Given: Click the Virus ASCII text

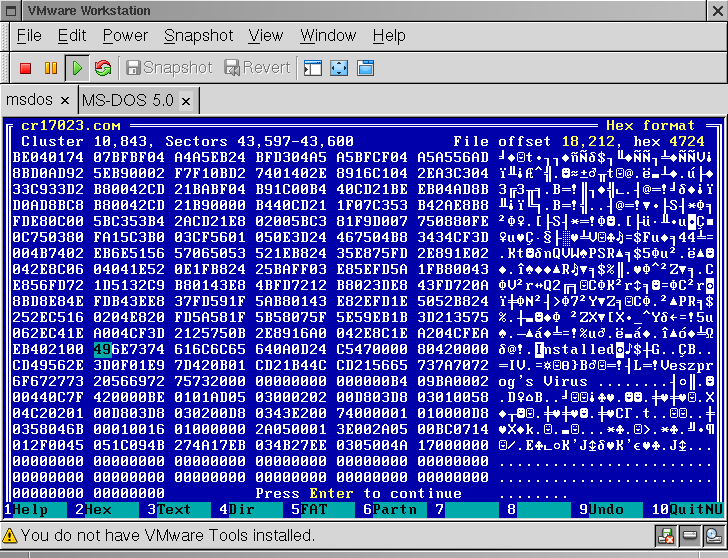Looking at the screenshot, I should pyautogui.click(x=566, y=382).
